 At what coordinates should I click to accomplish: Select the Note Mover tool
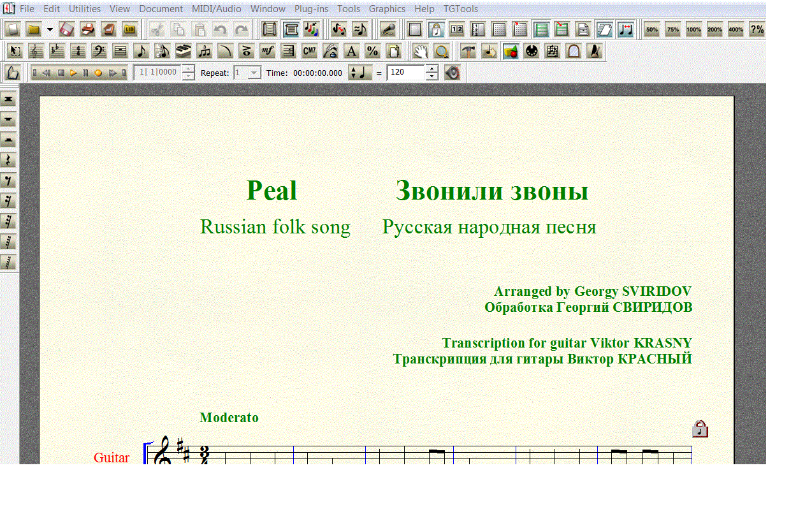[489, 51]
